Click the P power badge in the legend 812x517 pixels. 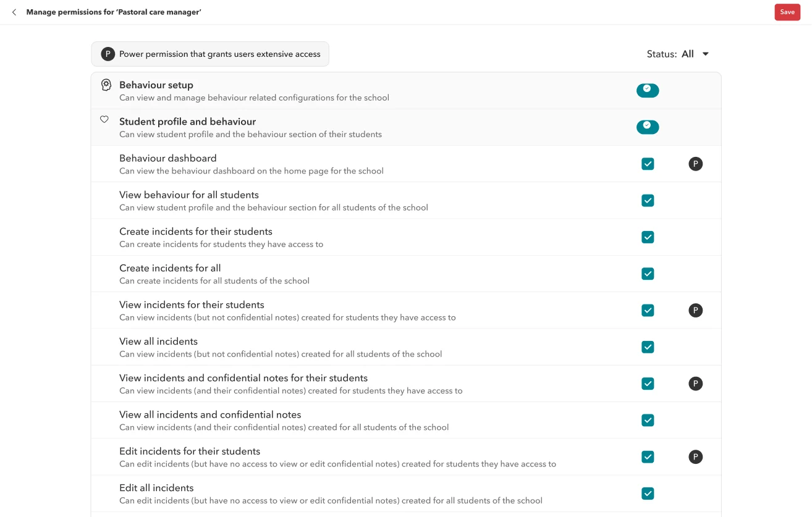[108, 54]
